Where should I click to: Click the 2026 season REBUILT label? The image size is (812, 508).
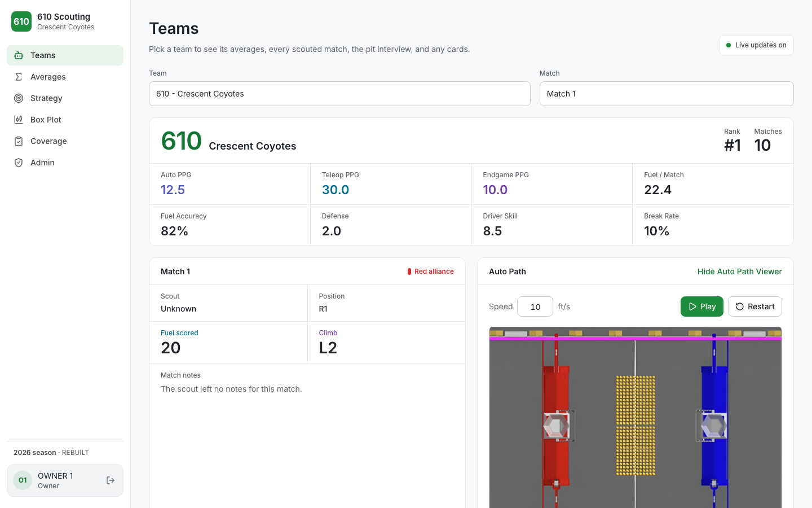tap(51, 453)
